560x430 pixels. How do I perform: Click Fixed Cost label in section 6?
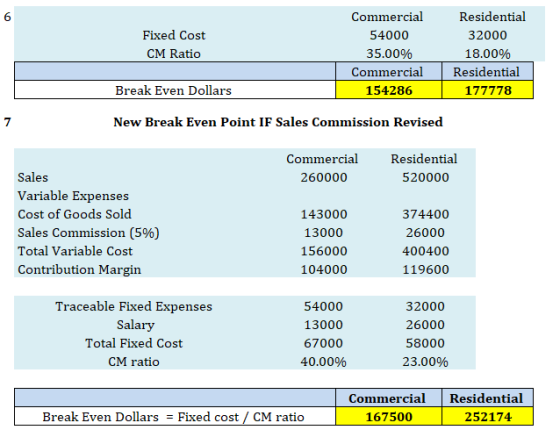click(174, 35)
